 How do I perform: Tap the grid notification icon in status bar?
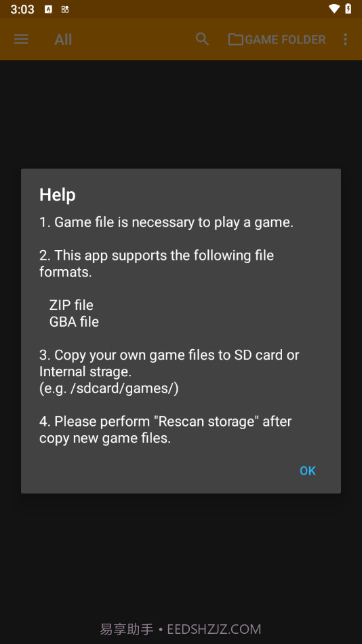point(65,9)
